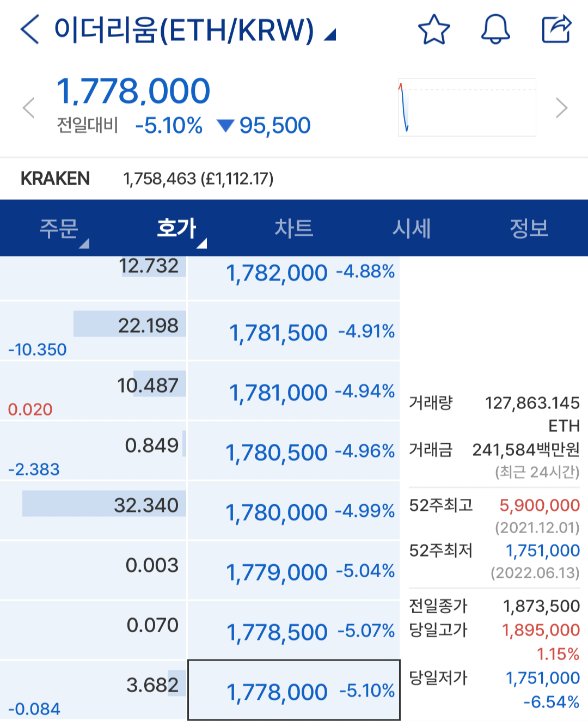Go to next coin with right chevron

pos(561,108)
